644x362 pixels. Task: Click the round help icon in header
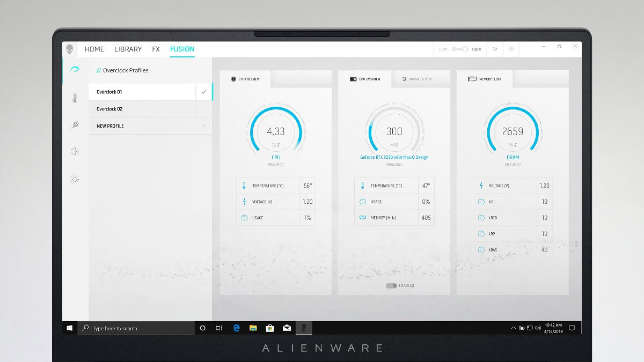[511, 49]
